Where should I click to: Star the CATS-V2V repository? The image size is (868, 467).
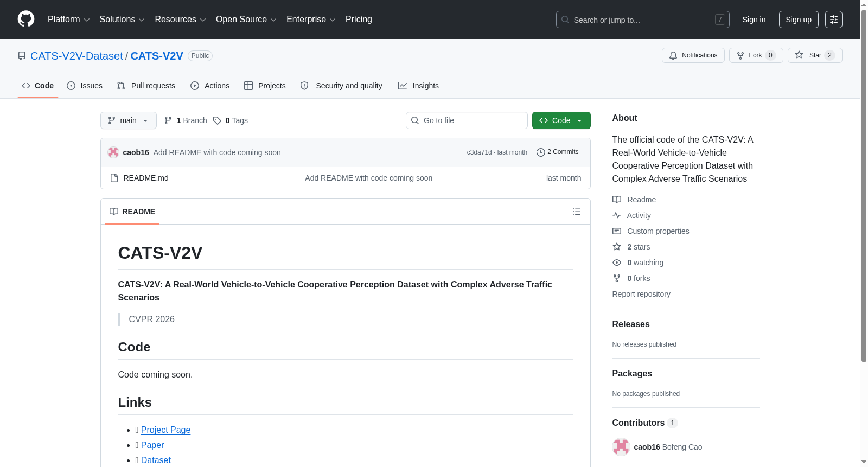(x=815, y=55)
